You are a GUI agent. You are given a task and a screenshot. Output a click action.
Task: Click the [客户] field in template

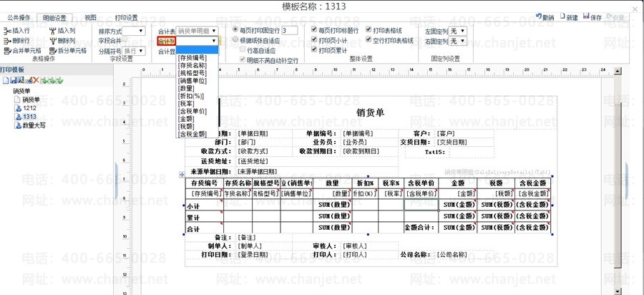445,133
